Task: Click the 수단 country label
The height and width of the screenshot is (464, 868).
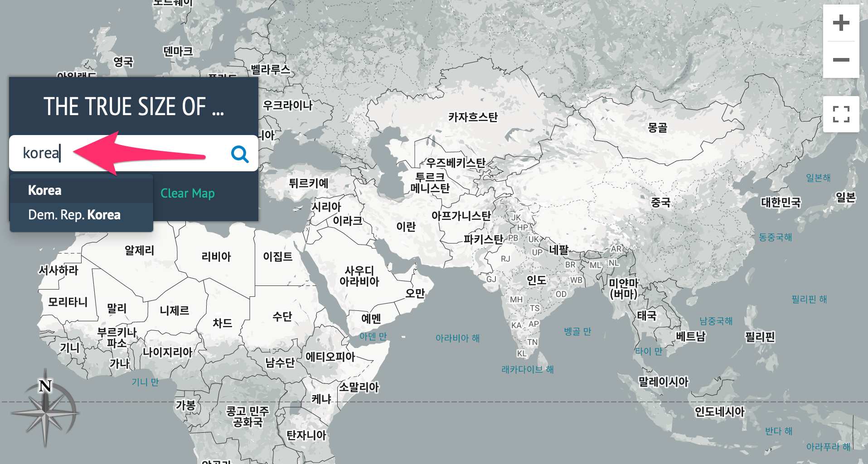Action: [282, 316]
